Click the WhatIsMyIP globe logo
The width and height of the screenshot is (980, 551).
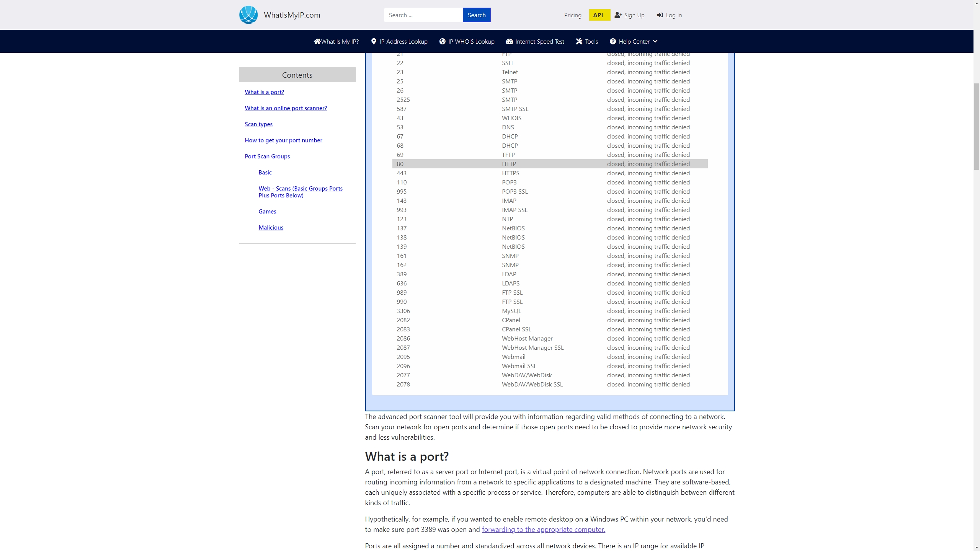click(248, 15)
